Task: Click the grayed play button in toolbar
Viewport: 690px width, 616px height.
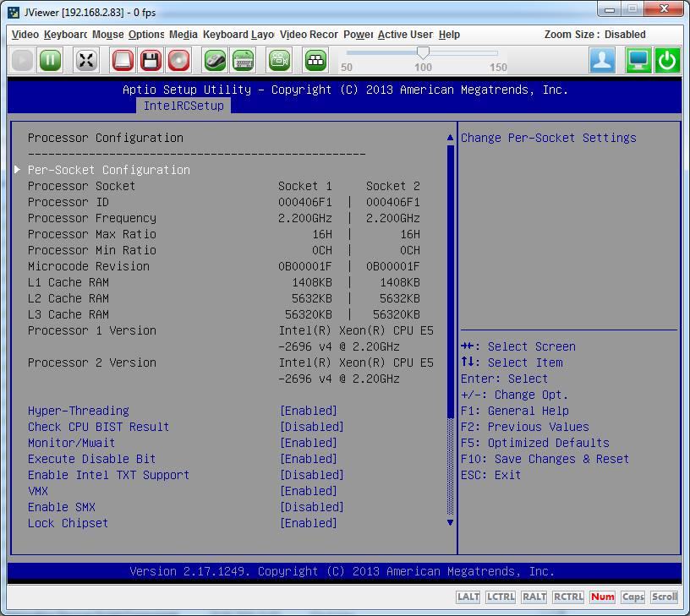Action: tap(22, 60)
